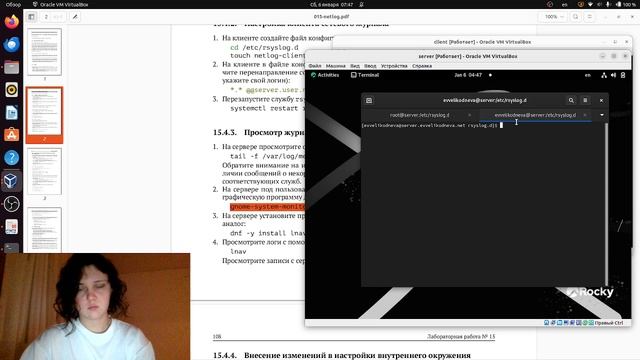The width and height of the screenshot is (640, 360).
Task: Open Ввод menu in server VirtualBox window
Action: tap(370, 66)
